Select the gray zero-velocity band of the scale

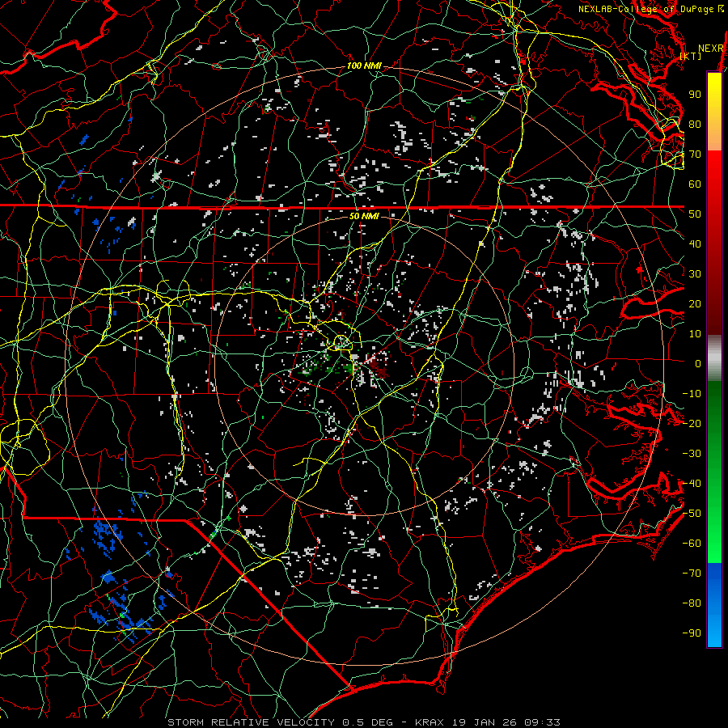[714, 358]
